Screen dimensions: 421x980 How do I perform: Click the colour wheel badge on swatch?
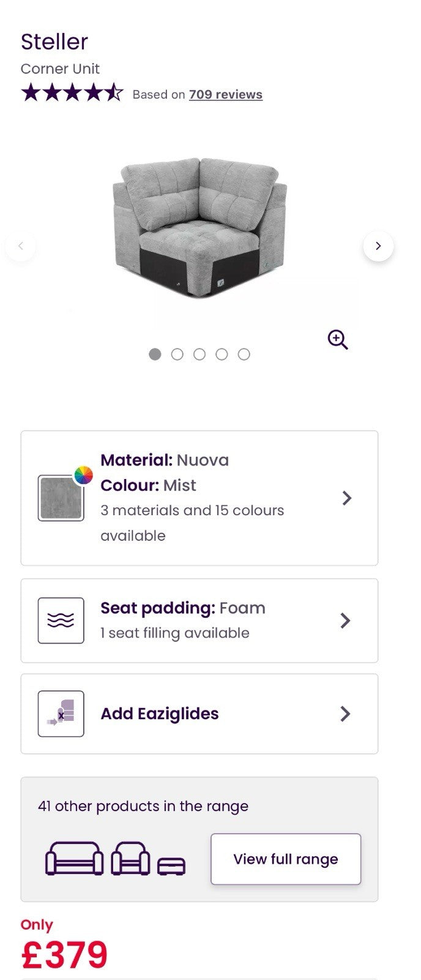point(84,475)
